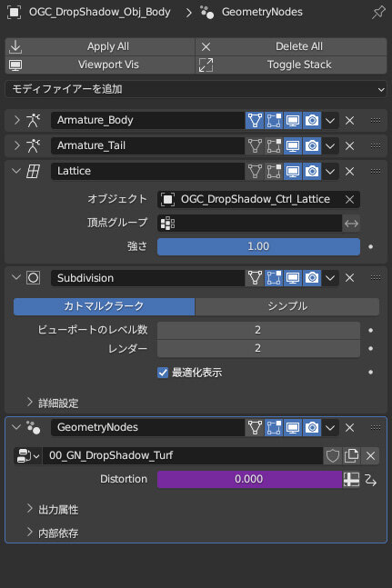This screenshot has width=392, height=588.
Task: Toggle Distortion attribute input spreadsheet icon
Action: point(351,479)
